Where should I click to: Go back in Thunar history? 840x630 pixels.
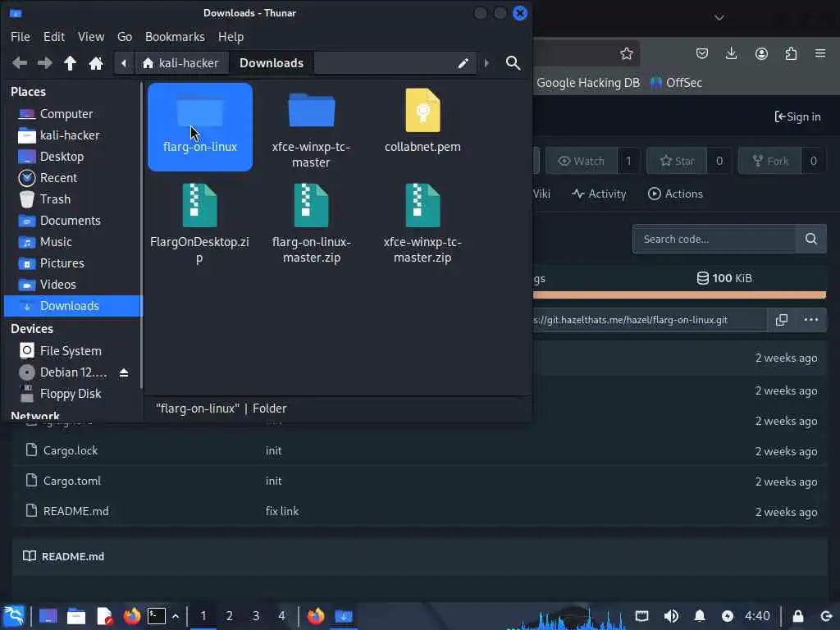coord(20,63)
